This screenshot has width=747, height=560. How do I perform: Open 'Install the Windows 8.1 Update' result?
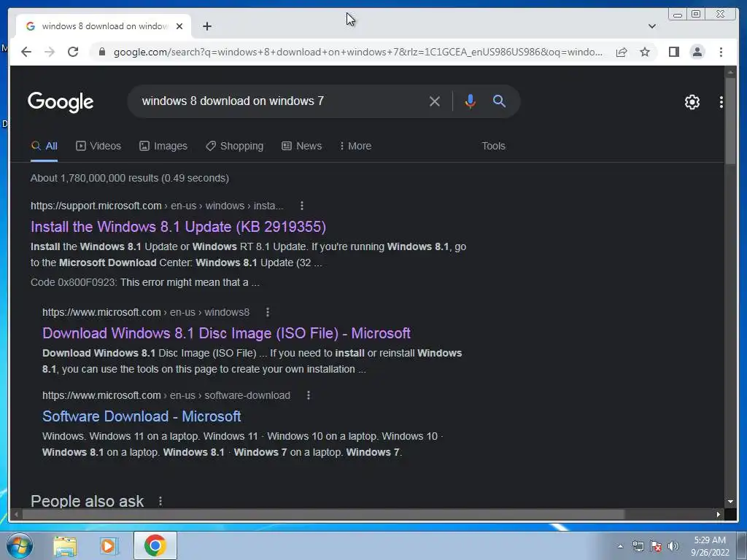(x=178, y=227)
